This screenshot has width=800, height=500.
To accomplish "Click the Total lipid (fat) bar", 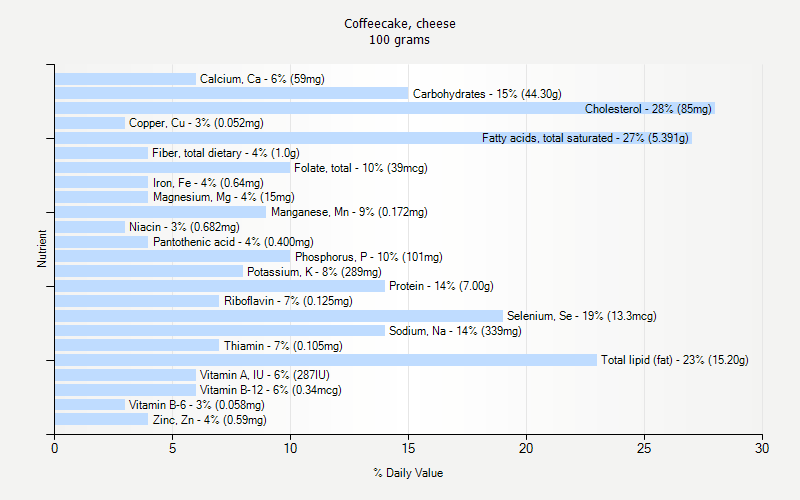I will pyautogui.click(x=326, y=360).
